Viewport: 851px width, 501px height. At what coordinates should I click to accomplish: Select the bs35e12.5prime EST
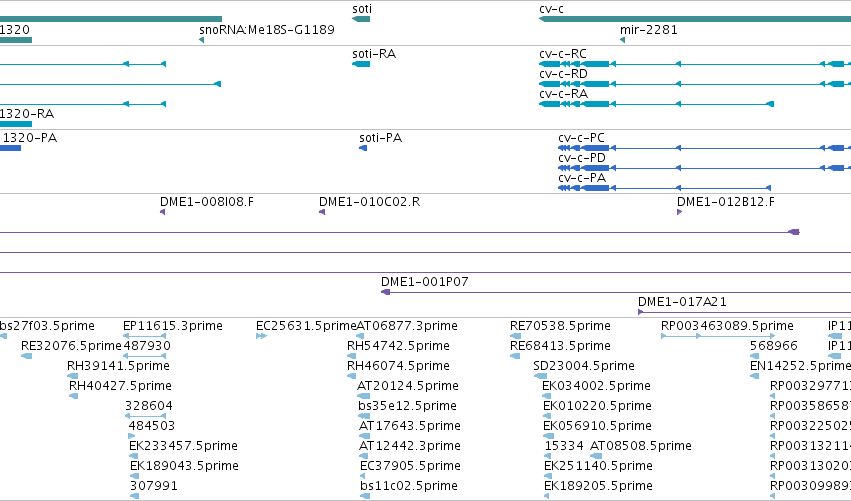pyautogui.click(x=408, y=406)
